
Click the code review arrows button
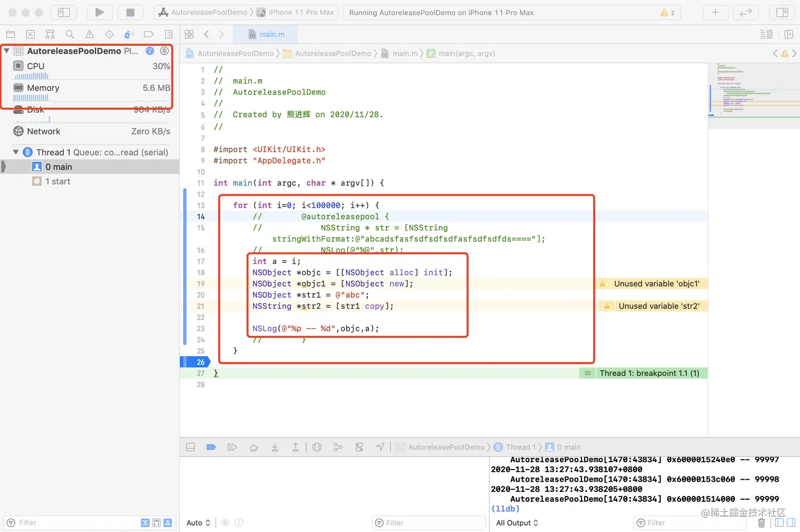pos(746,12)
